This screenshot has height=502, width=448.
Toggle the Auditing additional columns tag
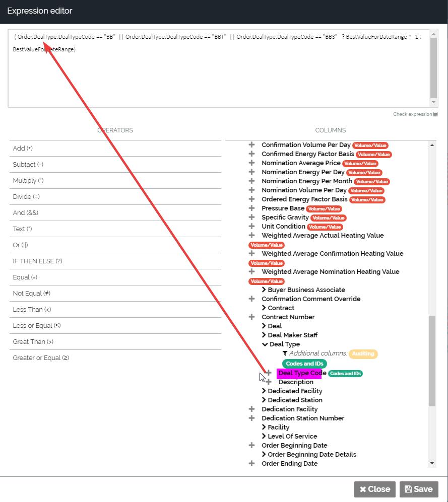(x=363, y=354)
